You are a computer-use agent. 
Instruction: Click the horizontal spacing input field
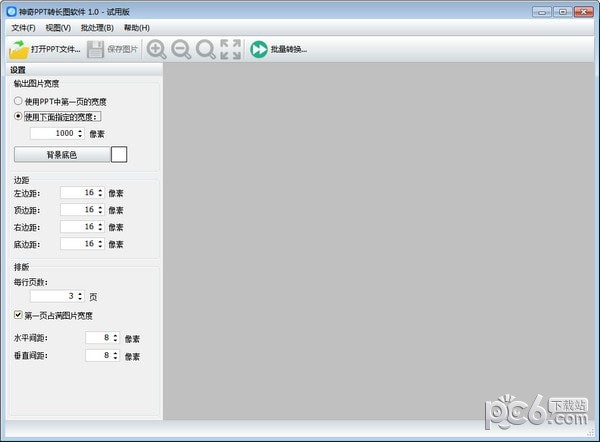96,338
